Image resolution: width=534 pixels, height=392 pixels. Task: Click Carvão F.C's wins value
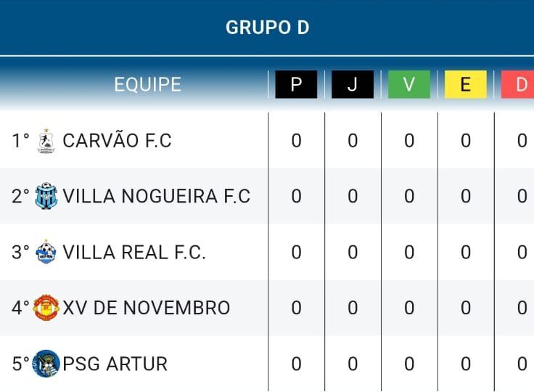[x=409, y=140]
